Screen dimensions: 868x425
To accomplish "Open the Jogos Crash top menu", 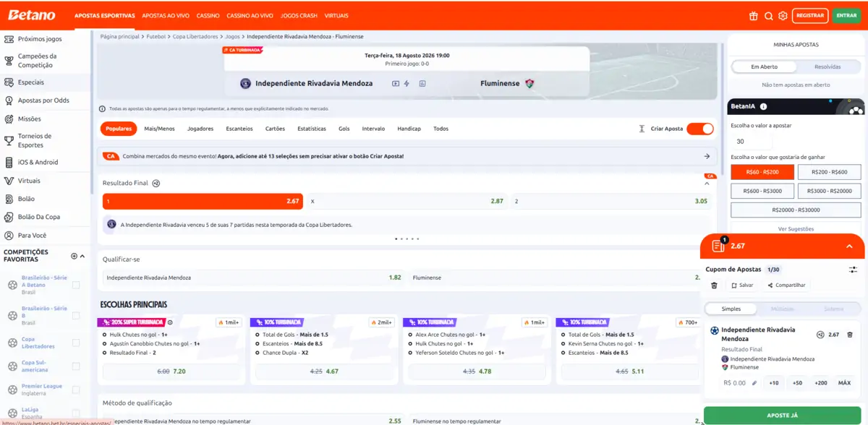I will coord(299,15).
